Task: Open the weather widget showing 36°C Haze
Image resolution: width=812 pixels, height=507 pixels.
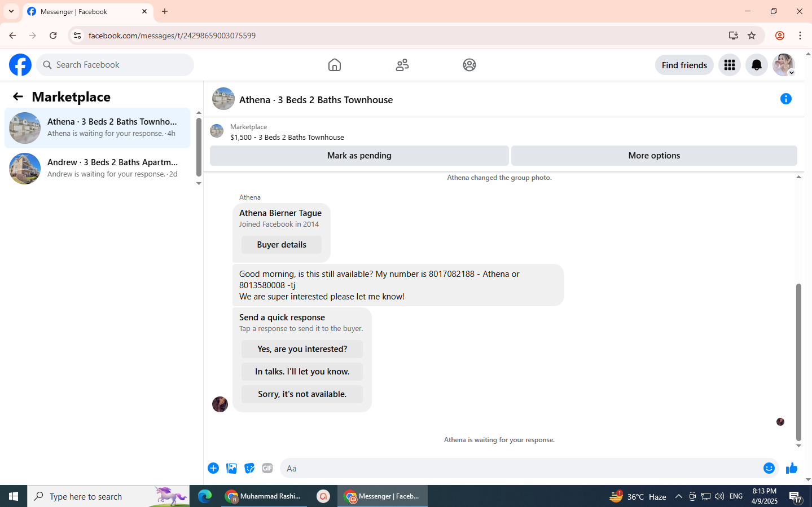Action: (x=638, y=496)
